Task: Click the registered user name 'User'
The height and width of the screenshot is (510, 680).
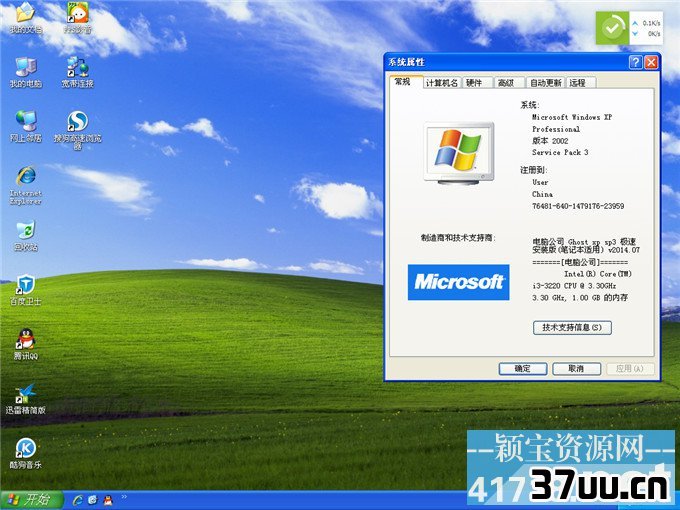Action: (x=540, y=183)
